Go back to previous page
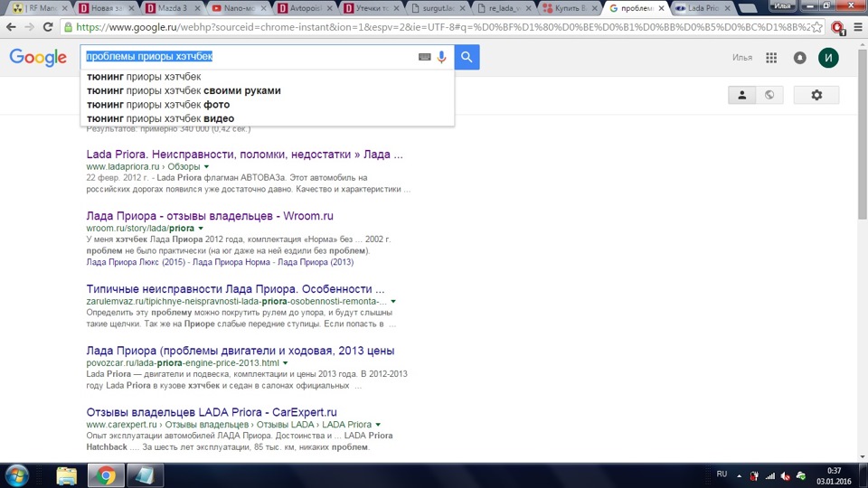 point(11,26)
